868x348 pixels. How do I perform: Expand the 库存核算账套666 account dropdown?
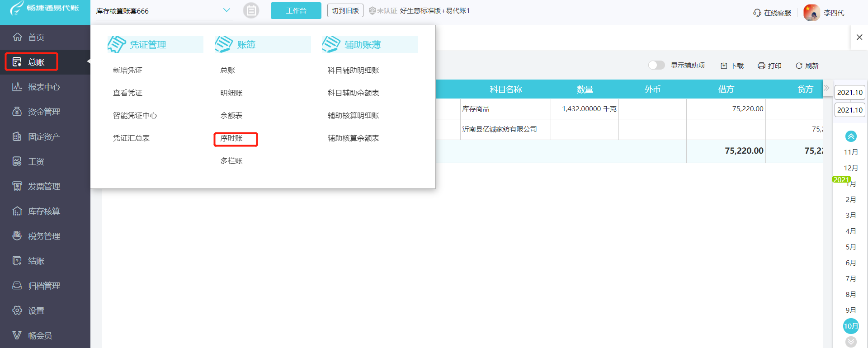(226, 10)
